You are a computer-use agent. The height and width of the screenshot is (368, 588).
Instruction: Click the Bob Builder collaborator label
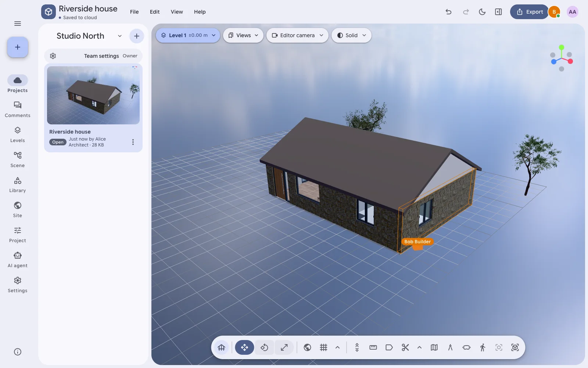point(417,242)
